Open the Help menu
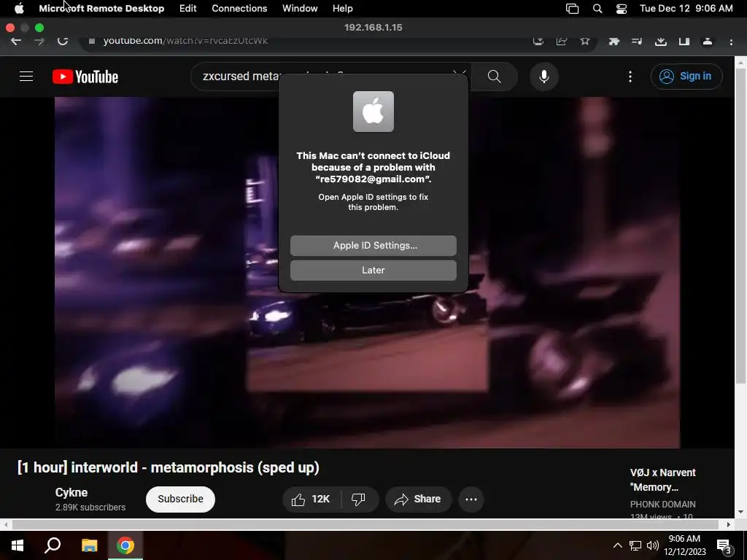Image resolution: width=747 pixels, height=560 pixels. (343, 9)
